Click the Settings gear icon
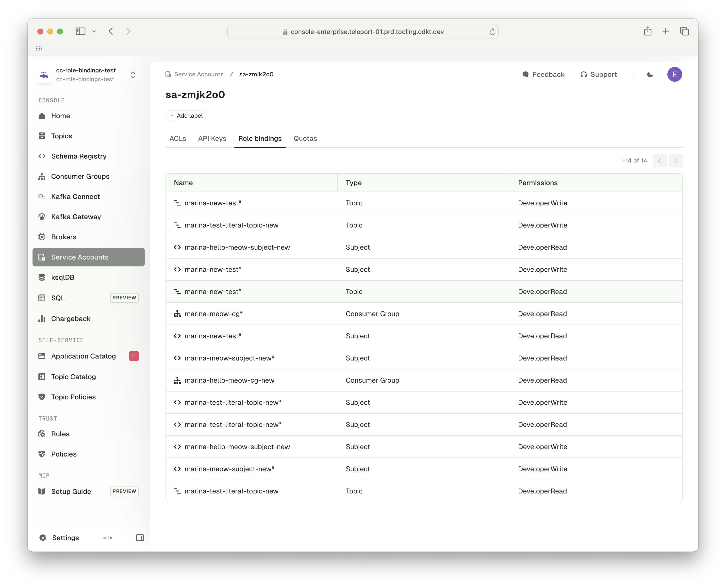 coord(43,538)
